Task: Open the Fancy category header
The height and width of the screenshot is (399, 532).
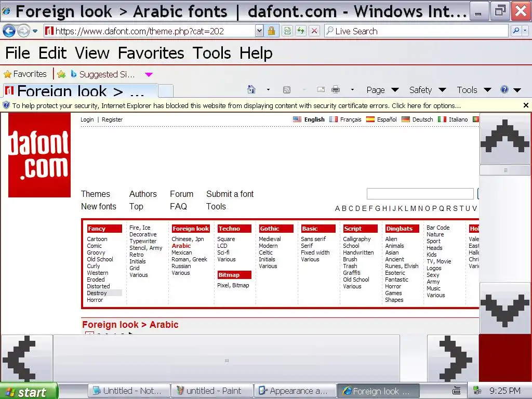Action: [104, 229]
